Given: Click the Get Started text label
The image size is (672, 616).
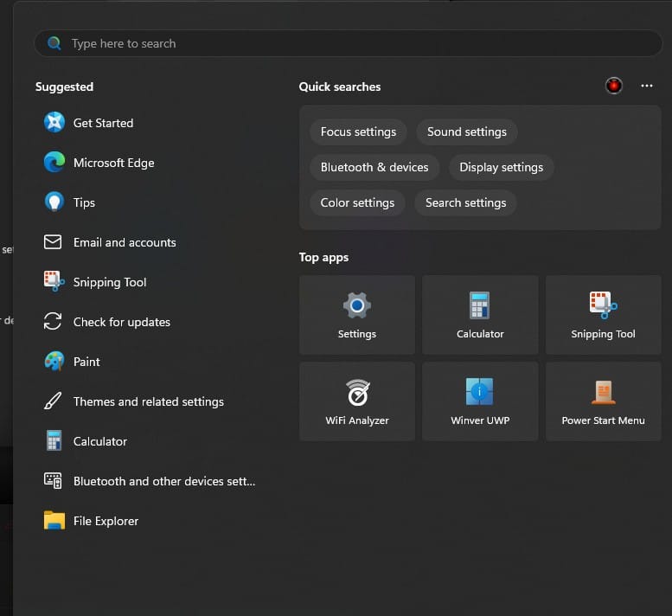Looking at the screenshot, I should (103, 123).
